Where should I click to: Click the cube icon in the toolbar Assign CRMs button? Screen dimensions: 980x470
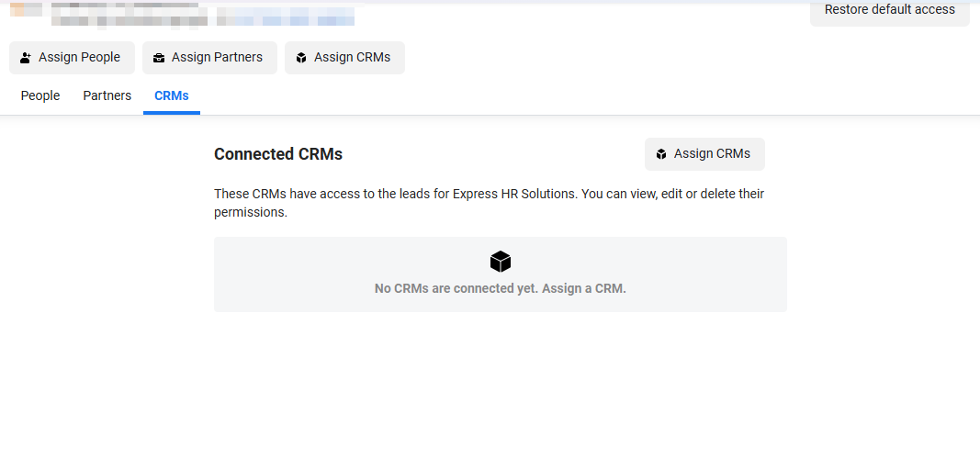(x=301, y=58)
